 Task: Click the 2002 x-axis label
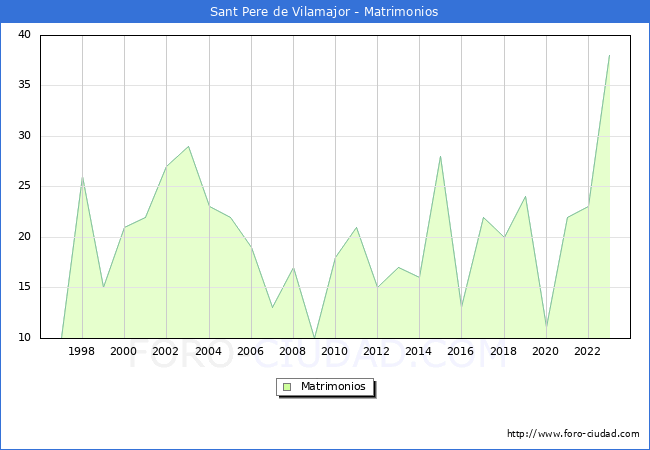click(x=165, y=351)
